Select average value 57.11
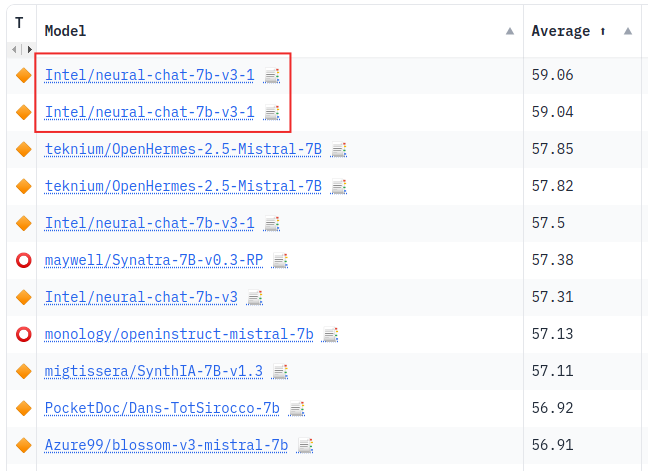This screenshot has height=471, width=648. (x=553, y=371)
